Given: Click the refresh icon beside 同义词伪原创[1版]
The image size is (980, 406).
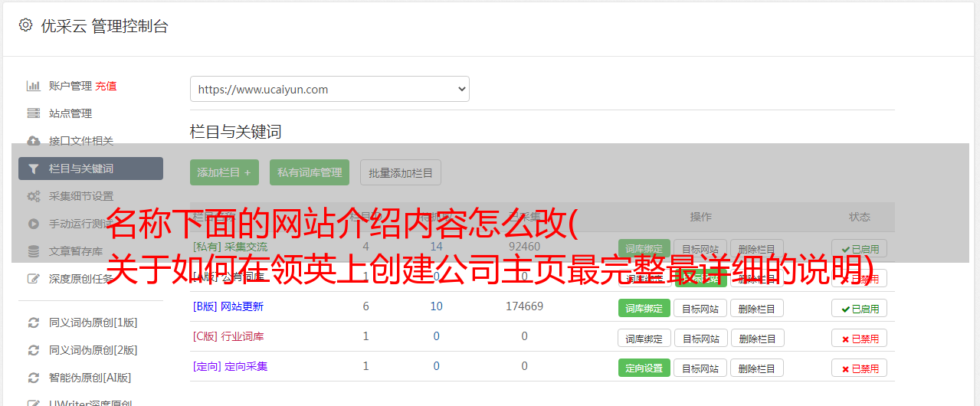Looking at the screenshot, I should [33, 323].
